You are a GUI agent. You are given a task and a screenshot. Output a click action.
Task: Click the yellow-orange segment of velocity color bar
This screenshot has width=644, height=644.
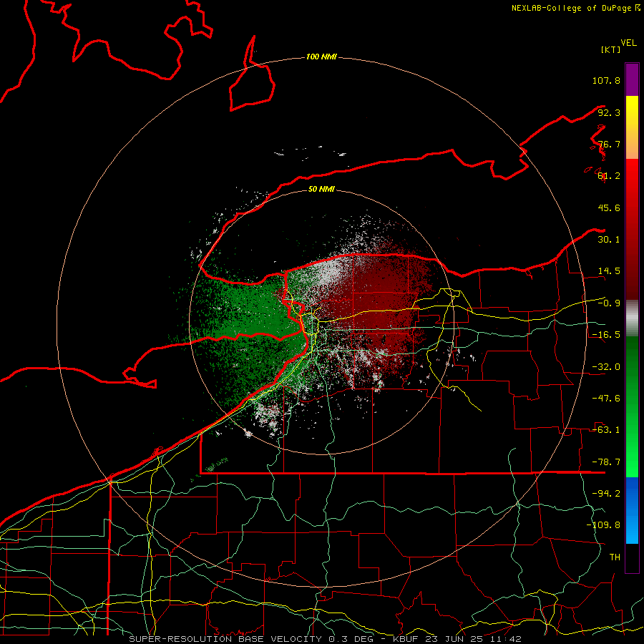632,127
